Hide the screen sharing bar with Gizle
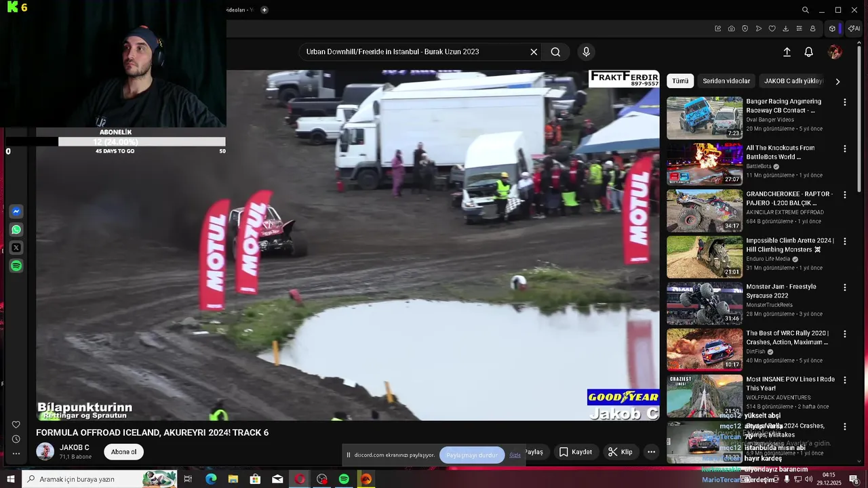This screenshot has width=868, height=488. [515, 455]
